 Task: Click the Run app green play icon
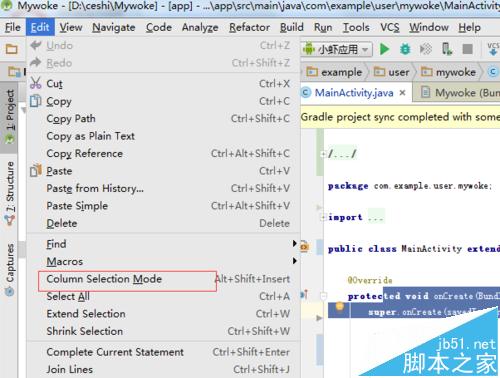pyautogui.click(x=385, y=49)
